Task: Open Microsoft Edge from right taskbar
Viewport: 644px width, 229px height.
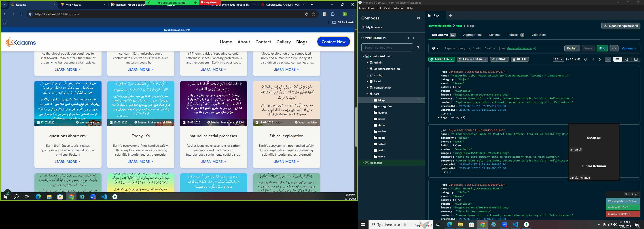Action: (449, 225)
